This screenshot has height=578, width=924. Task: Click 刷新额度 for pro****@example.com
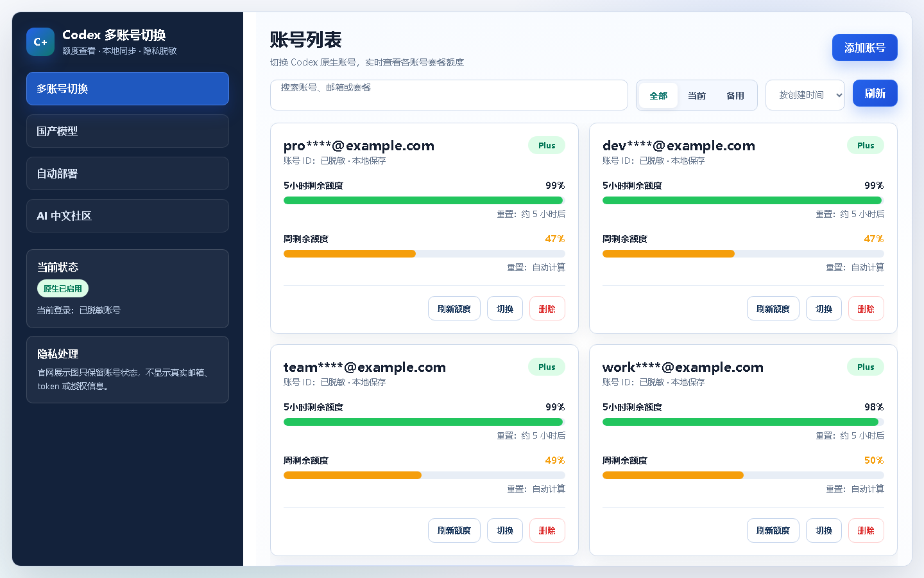pos(454,308)
